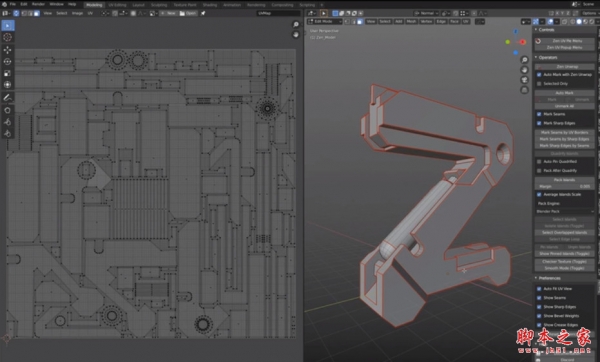Screen dimensions: 600x362
Task: Enable the Pack After Quadrify checkbox
Action: pos(539,171)
